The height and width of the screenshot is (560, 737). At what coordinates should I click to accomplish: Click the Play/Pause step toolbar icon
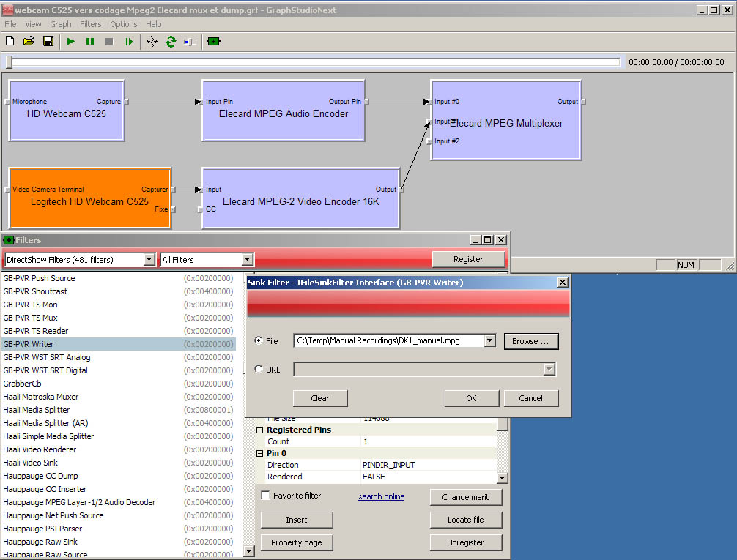129,41
